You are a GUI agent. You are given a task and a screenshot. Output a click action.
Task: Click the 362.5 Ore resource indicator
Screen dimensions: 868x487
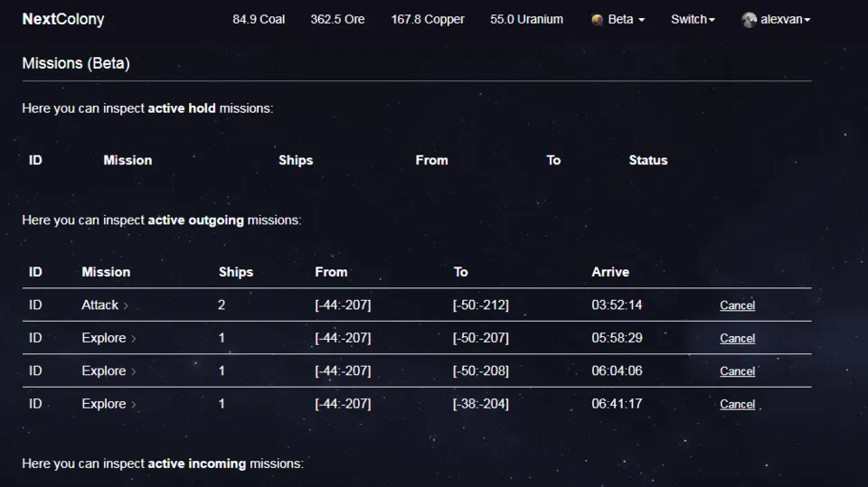[x=337, y=19]
